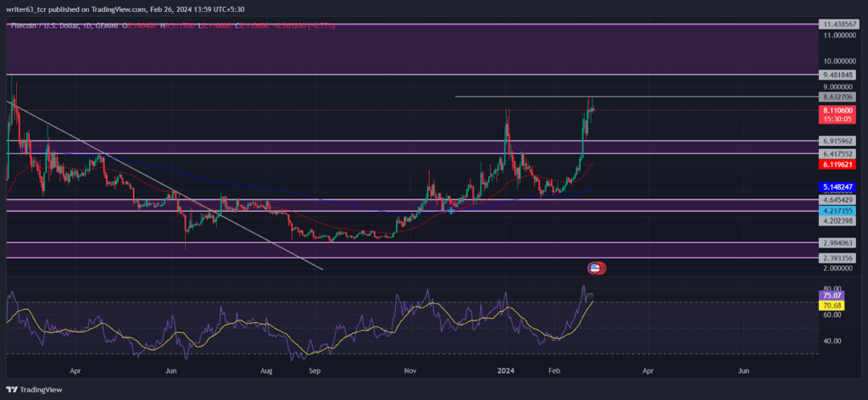
Task: Click the 2.984063 price level label
Action: pyautogui.click(x=839, y=243)
